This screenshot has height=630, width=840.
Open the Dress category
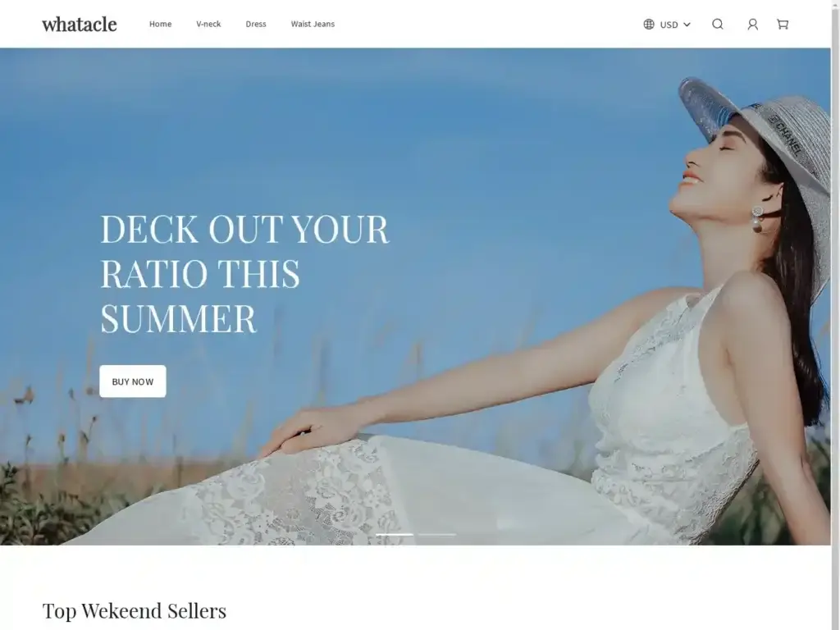(x=256, y=24)
